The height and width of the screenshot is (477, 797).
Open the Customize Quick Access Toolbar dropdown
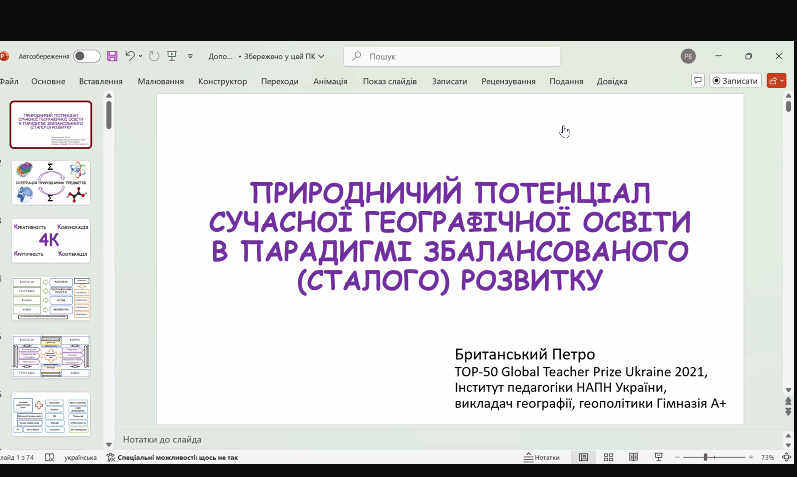click(190, 56)
